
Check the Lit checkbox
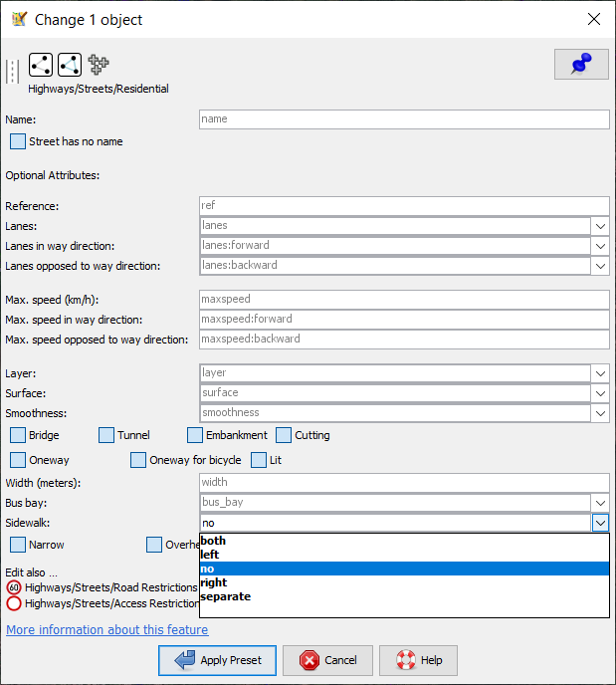point(259,460)
